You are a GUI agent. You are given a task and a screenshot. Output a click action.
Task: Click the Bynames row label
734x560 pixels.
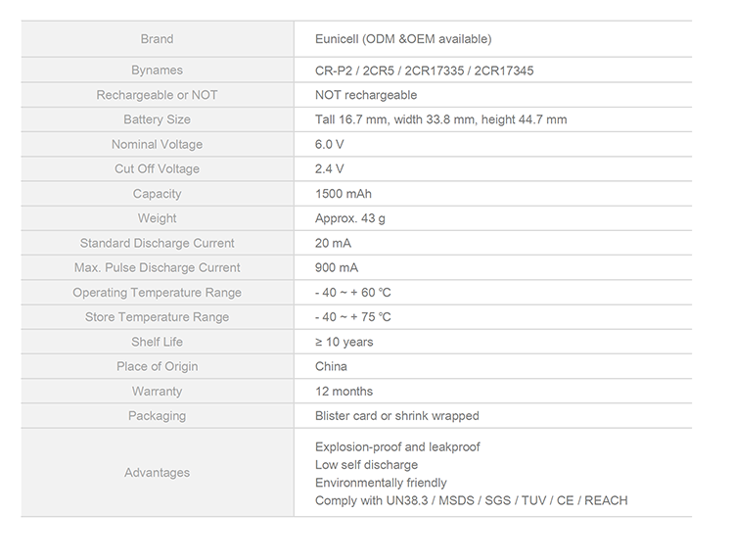(x=158, y=70)
